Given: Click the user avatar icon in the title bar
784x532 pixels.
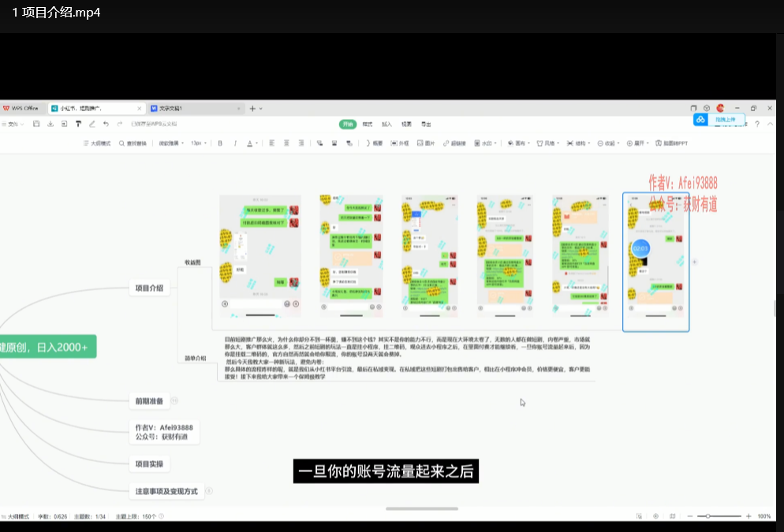Looking at the screenshot, I should tap(720, 108).
